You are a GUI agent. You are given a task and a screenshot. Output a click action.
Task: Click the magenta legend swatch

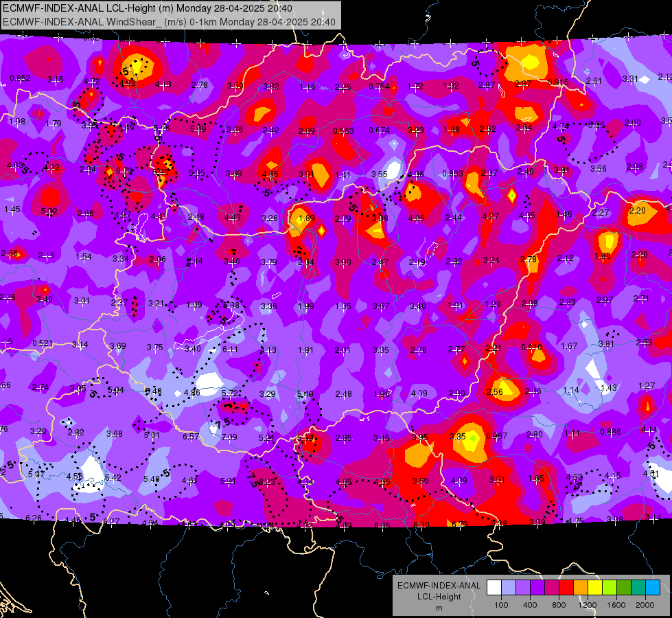552,588
